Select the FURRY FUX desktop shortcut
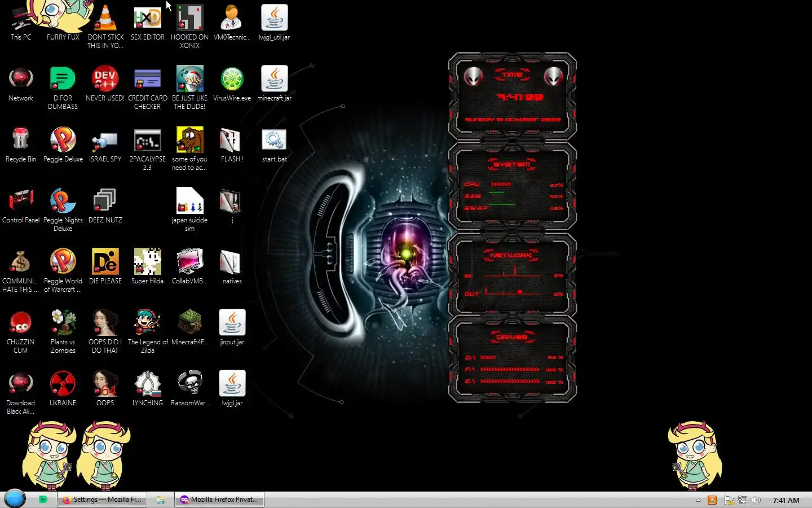Screen dimensions: 812x508 (63, 23)
